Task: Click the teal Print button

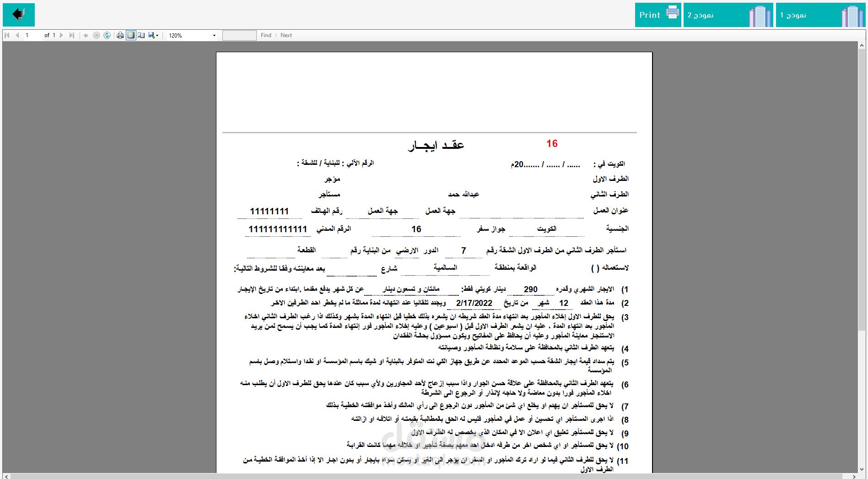Action: pyautogui.click(x=658, y=15)
